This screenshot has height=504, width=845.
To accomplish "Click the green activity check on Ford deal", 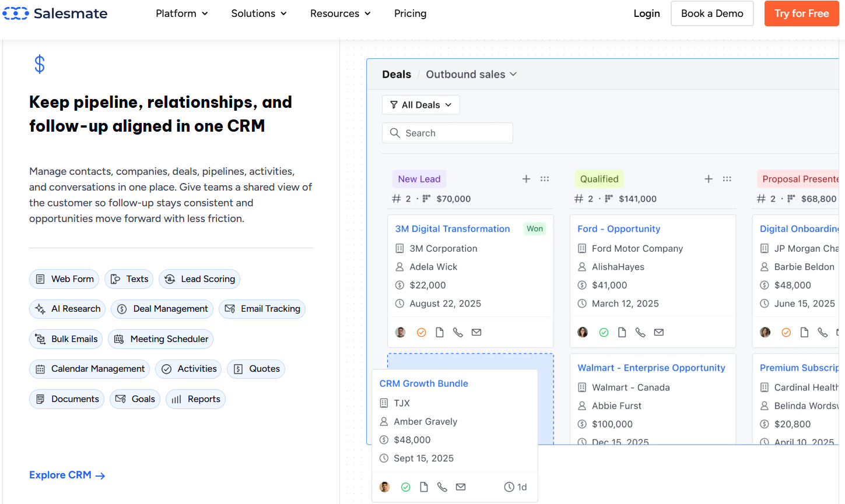I will tap(604, 332).
